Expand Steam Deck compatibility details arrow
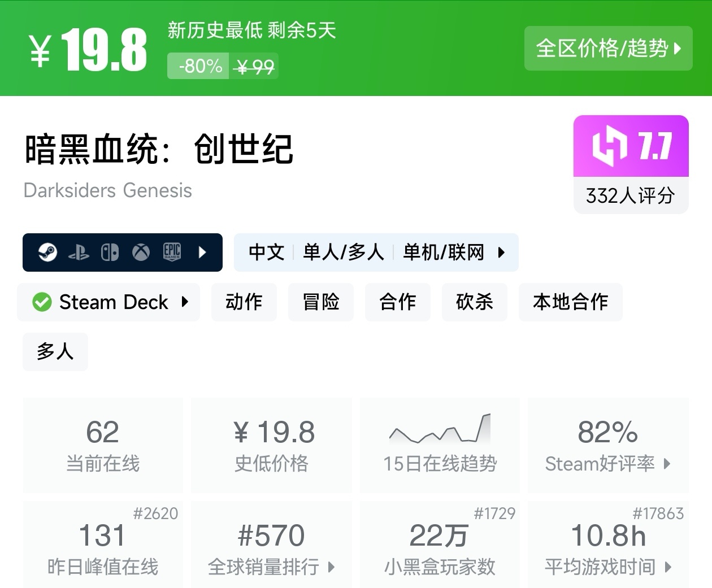The width and height of the screenshot is (712, 588). pyautogui.click(x=185, y=302)
